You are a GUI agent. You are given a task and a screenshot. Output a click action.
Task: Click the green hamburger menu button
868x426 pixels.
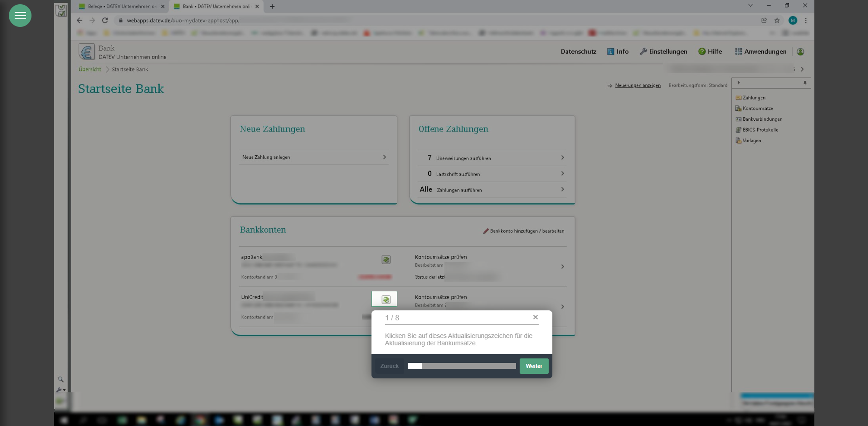[20, 16]
